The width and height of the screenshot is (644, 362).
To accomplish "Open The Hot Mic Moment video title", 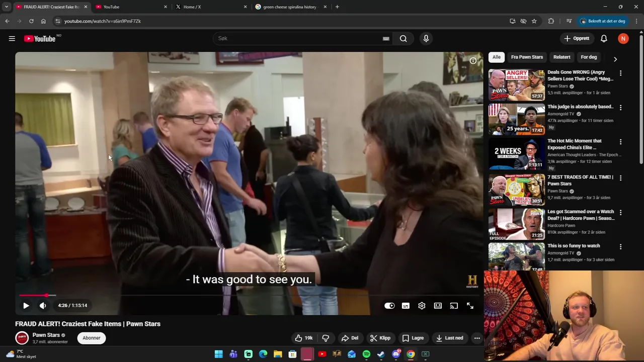I will (575, 144).
